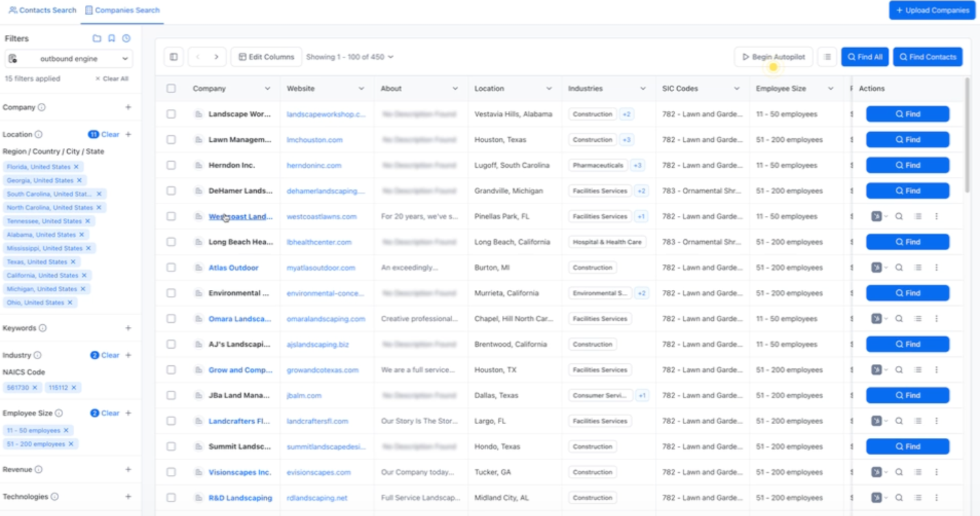Expand the Keywords filter section
Image resolution: width=980 pixels, height=516 pixels.
pyautogui.click(x=128, y=328)
